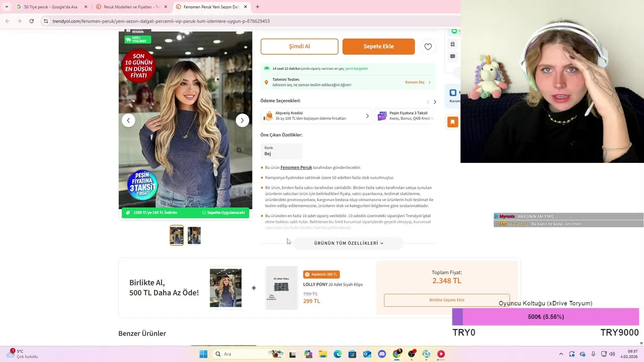Image resolution: width=644 pixels, height=362 pixels.
Task: Open volume control in system tray
Action: tap(612, 354)
